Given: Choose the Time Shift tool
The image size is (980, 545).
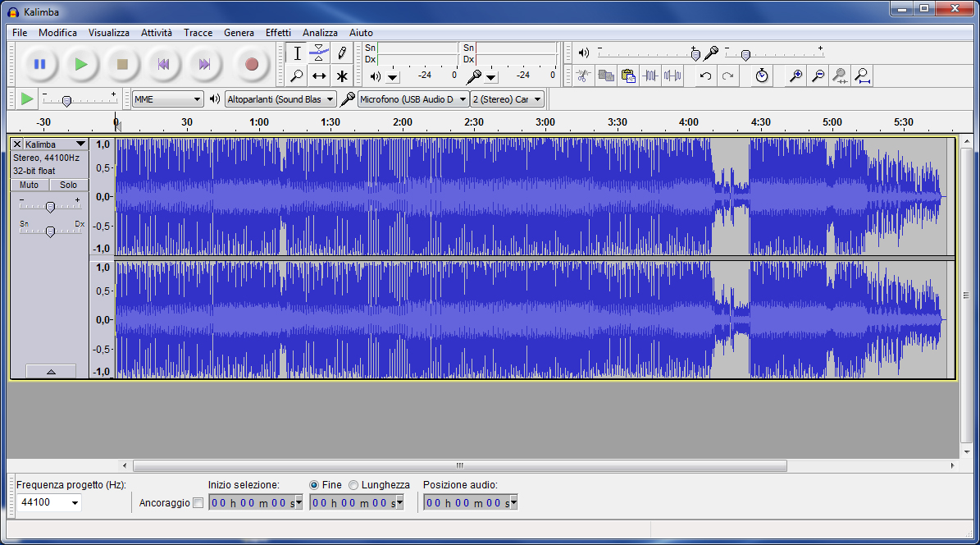Looking at the screenshot, I should [319, 76].
